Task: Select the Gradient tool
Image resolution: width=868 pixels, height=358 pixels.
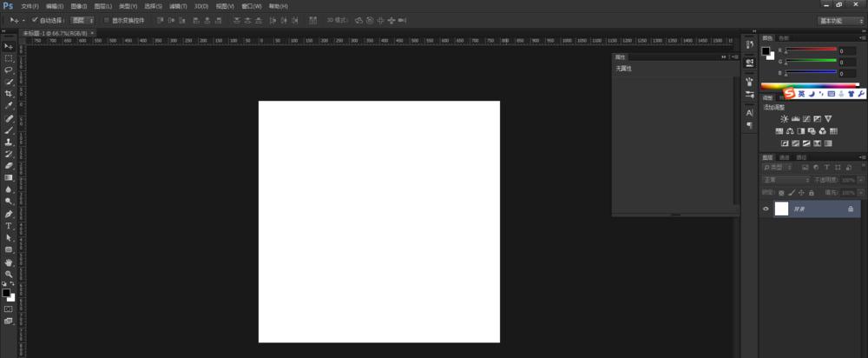Action: (9, 177)
